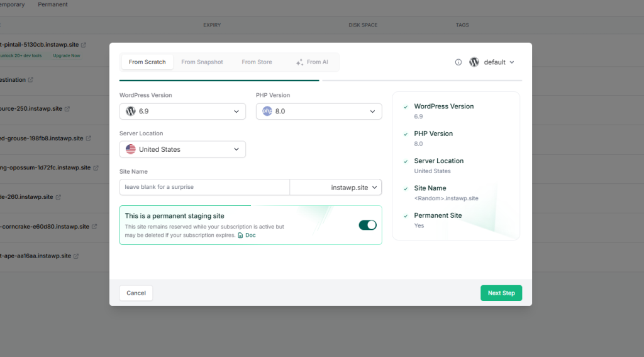Open external link icon for de-260.instawp.site
Screen dimensions: 644x357
[x=58, y=197]
